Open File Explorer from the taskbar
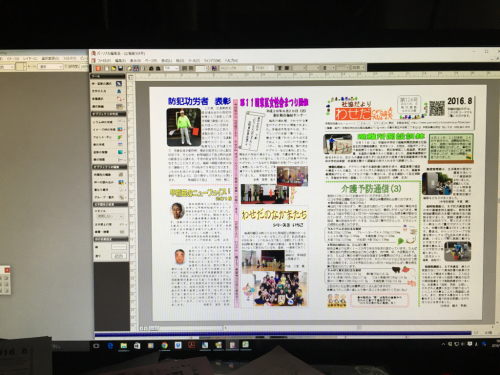The width and height of the screenshot is (500, 375). 124,345
